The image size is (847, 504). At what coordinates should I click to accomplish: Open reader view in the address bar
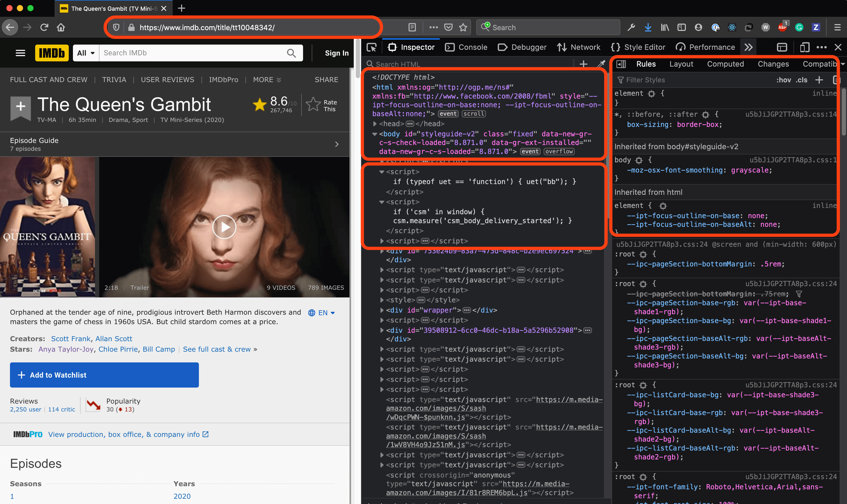point(412,28)
